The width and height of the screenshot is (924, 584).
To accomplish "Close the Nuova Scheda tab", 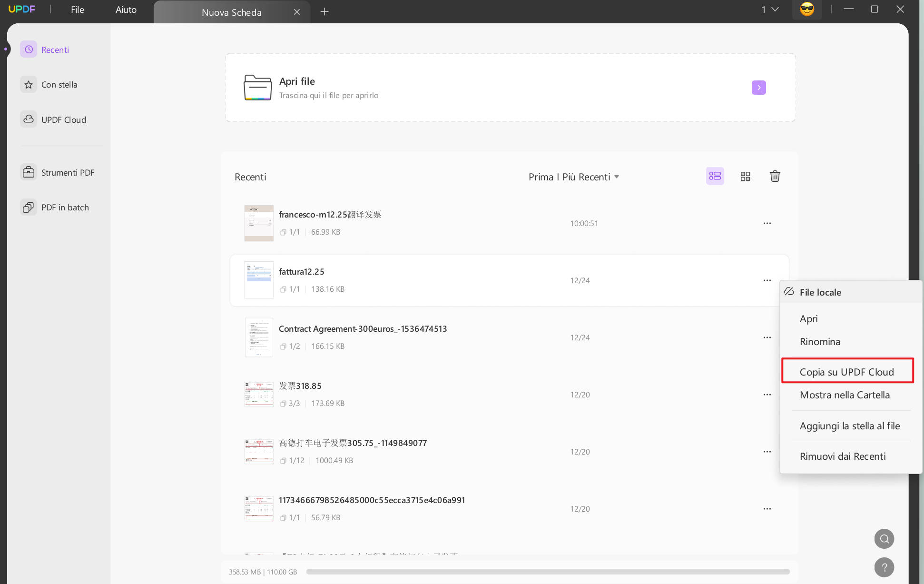I will (297, 12).
